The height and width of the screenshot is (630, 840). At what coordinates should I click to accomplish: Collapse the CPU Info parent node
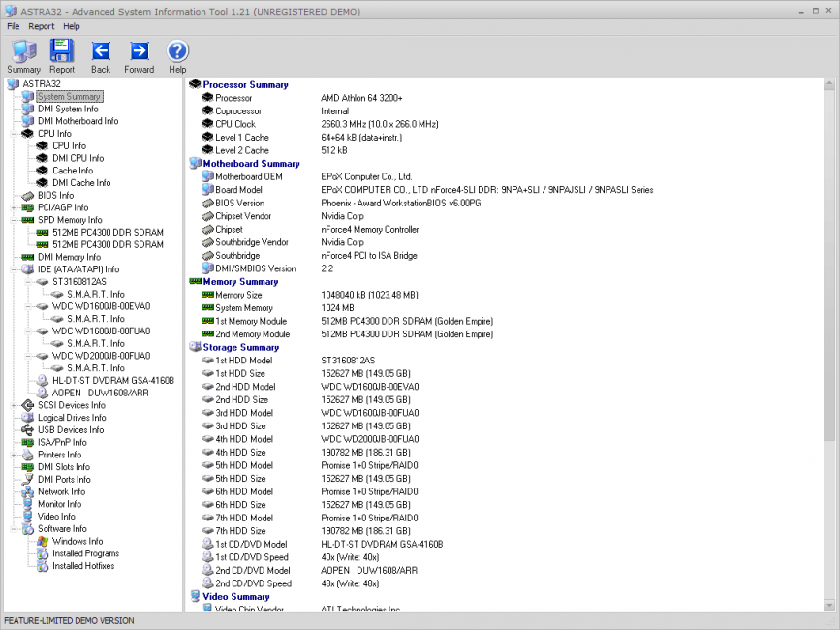click(14, 134)
